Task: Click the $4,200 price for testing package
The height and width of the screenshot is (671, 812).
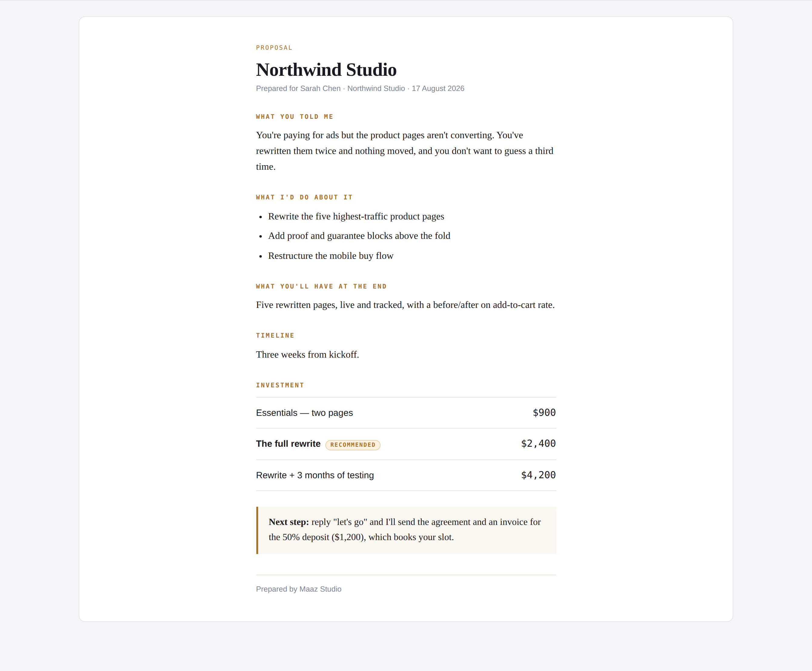Action: pyautogui.click(x=538, y=475)
